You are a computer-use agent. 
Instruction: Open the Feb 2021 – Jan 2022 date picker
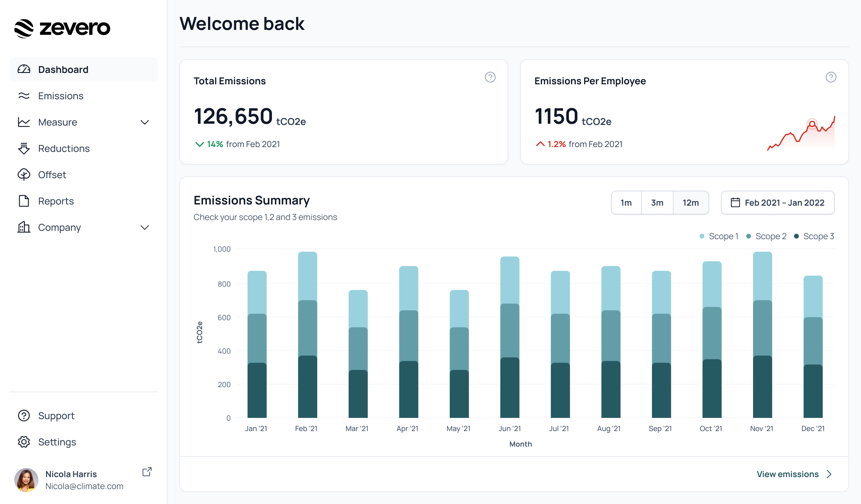click(x=778, y=203)
